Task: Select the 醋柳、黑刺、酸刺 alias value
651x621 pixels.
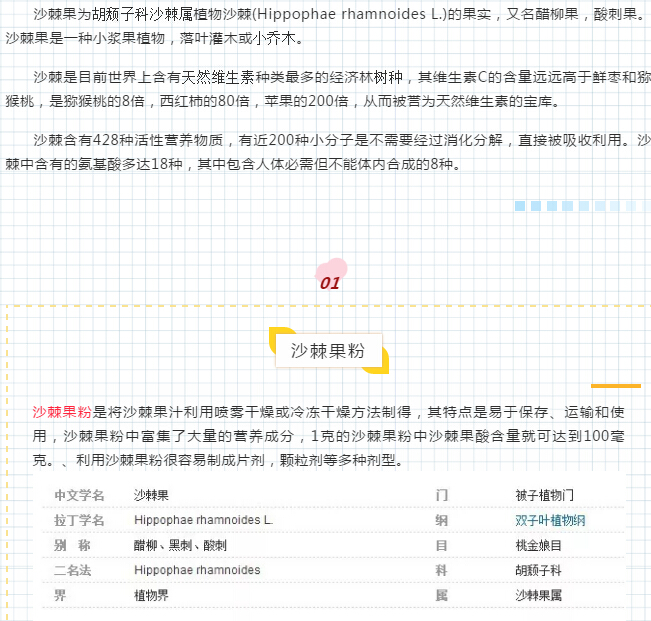Action: pos(180,545)
